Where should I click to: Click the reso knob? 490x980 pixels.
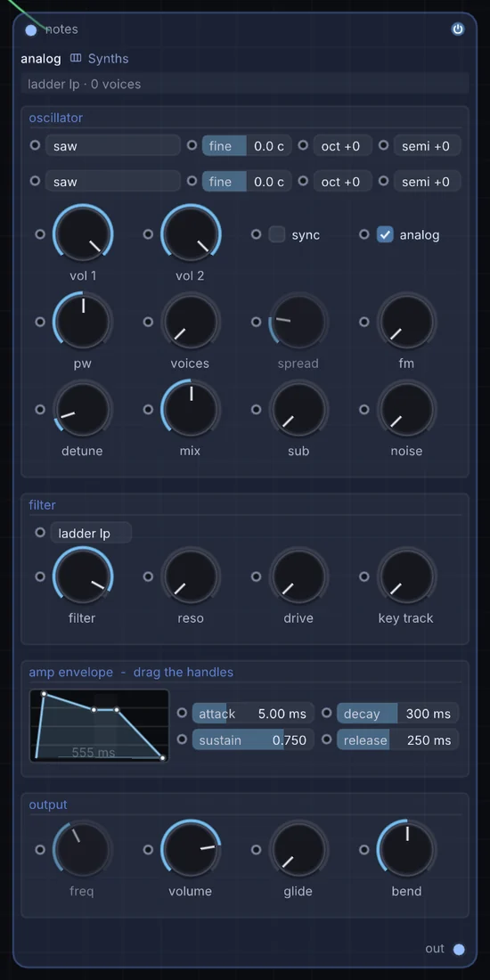click(191, 576)
